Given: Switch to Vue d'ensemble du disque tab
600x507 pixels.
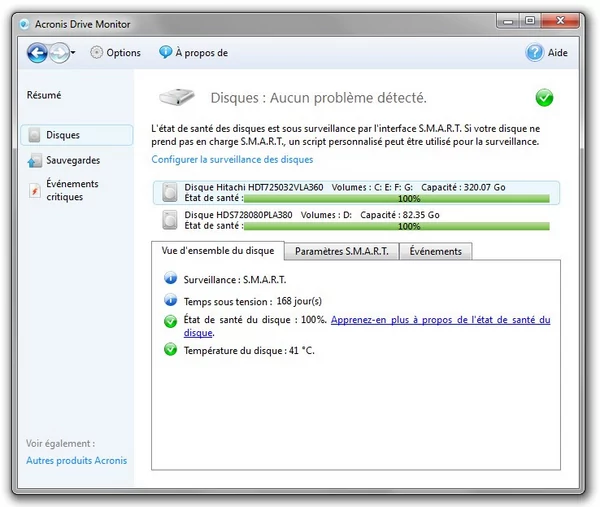Looking at the screenshot, I should (218, 251).
